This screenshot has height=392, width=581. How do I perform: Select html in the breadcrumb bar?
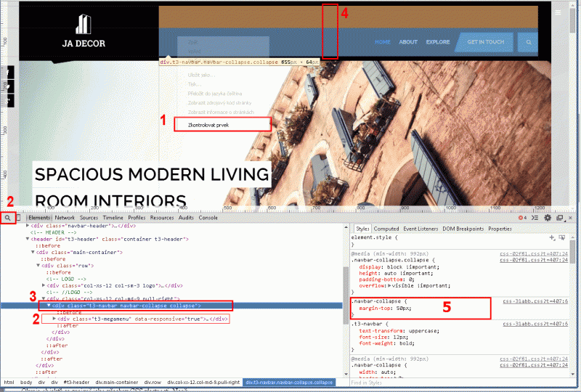9,383
